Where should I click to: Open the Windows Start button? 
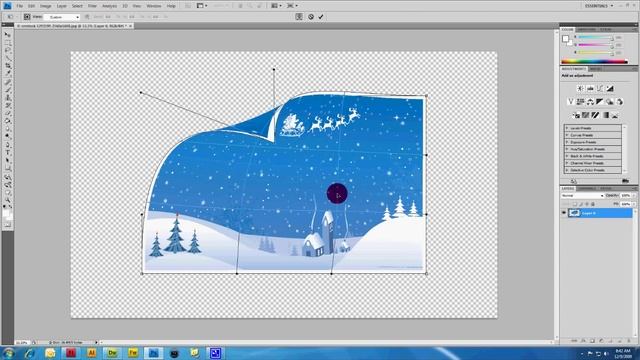point(8,353)
